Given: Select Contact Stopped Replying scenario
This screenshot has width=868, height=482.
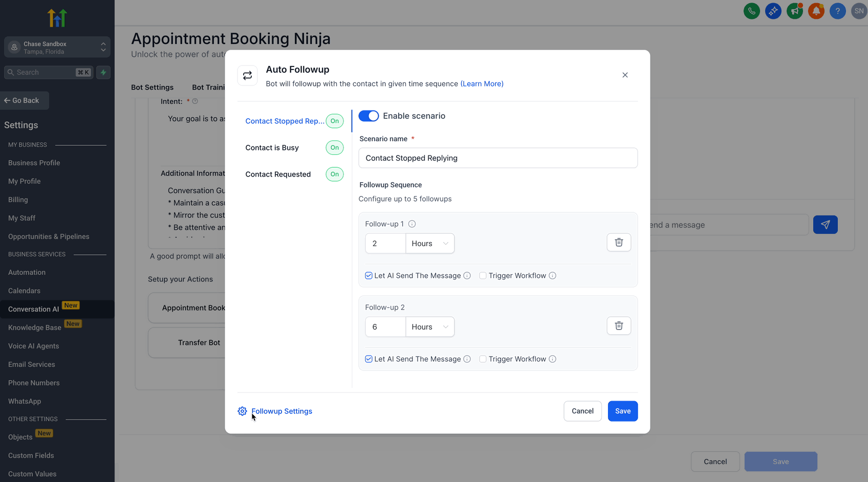Looking at the screenshot, I should coord(285,121).
